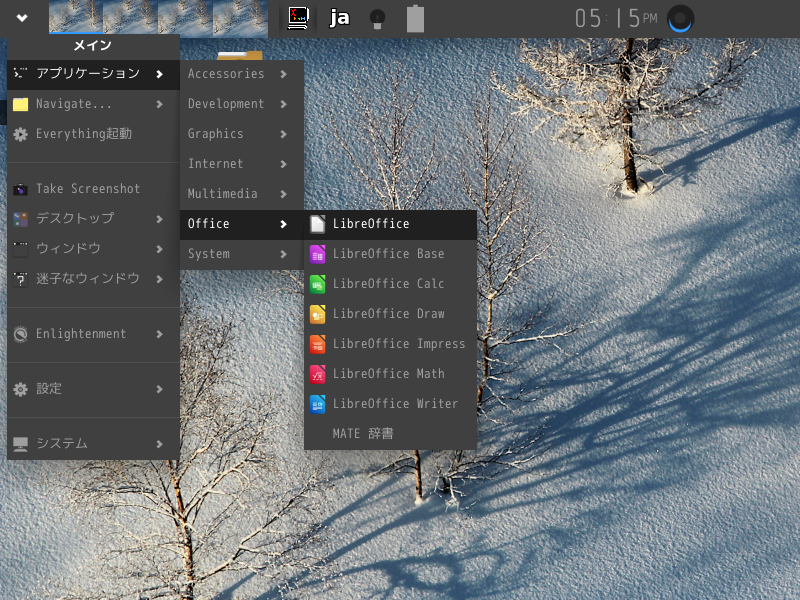This screenshot has height=600, width=800.
Task: Click the round blue start gadget icon
Action: (680, 19)
